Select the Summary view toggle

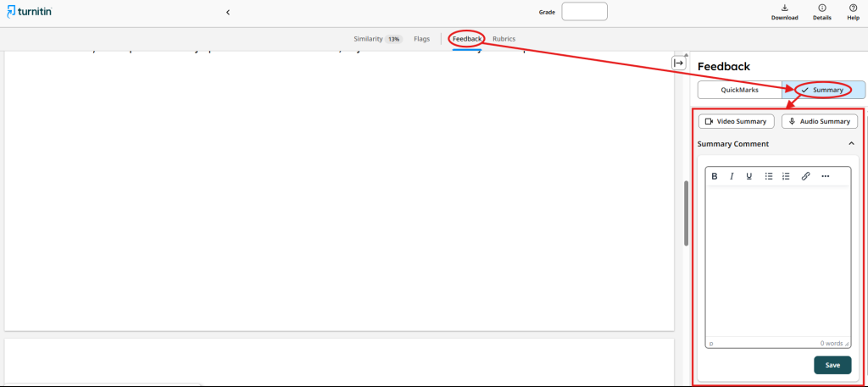[823, 90]
